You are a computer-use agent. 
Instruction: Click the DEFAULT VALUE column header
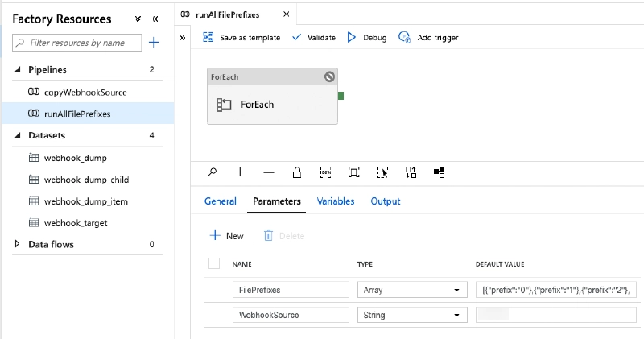(500, 264)
